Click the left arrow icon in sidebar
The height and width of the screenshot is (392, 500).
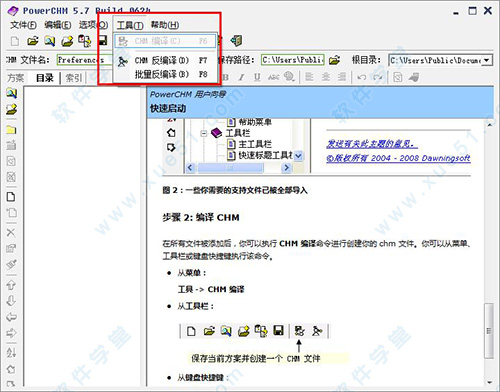tap(11, 317)
